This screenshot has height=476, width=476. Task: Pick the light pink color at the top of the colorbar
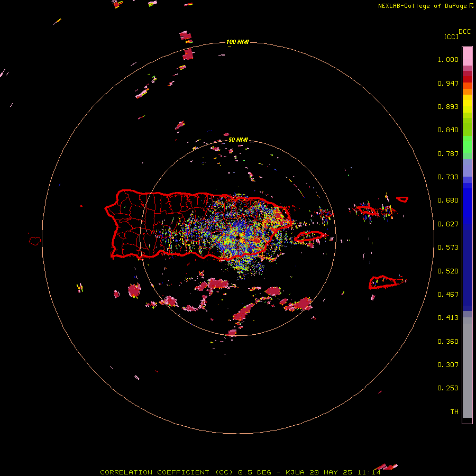click(x=467, y=56)
